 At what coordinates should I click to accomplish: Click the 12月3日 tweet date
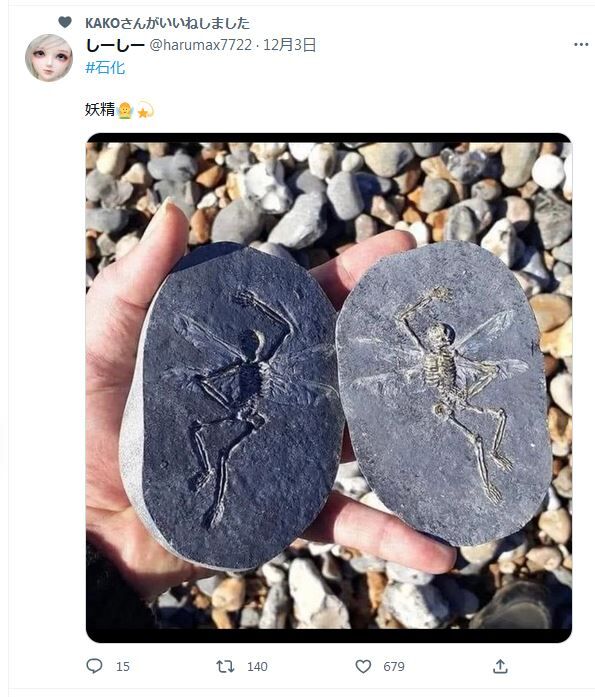tap(290, 45)
